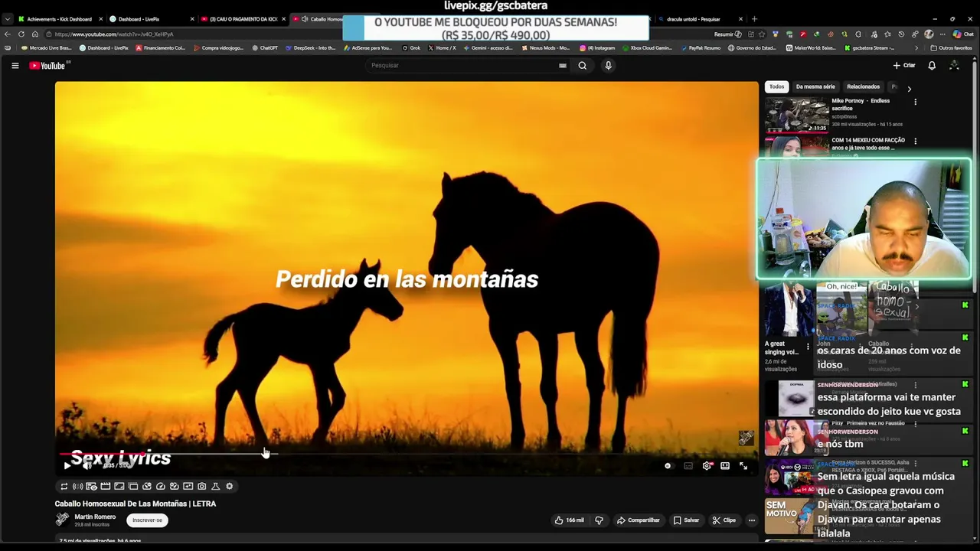Open the tab list dropdown arrow
Image resolution: width=980 pixels, height=551 pixels.
pos(7,19)
